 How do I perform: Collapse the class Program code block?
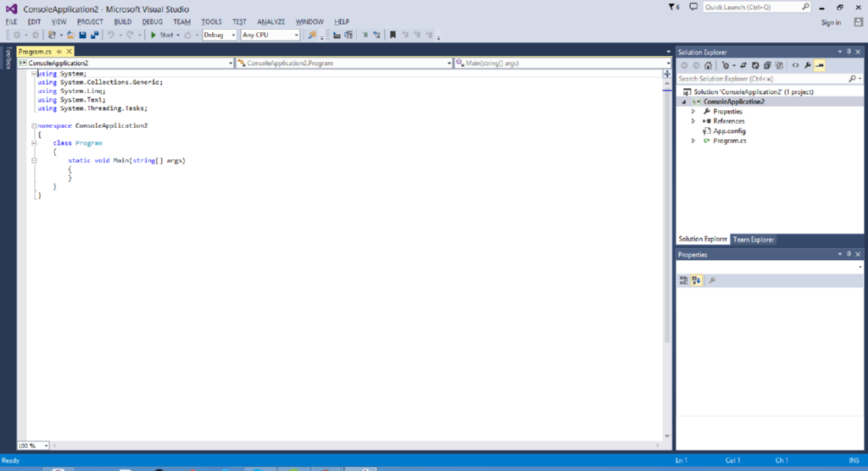(34, 143)
